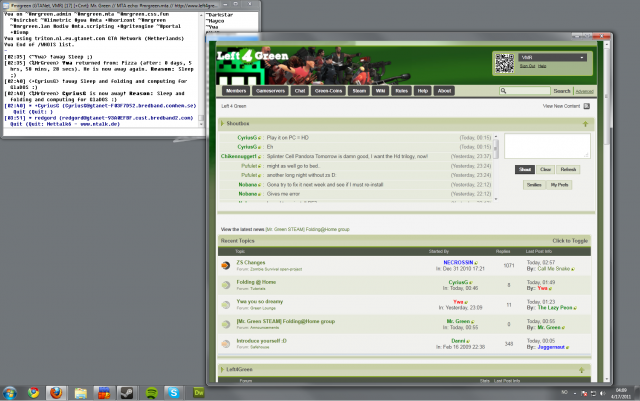The width and height of the screenshot is (640, 401).
Task: Open Steam from the taskbar
Action: tap(127, 393)
